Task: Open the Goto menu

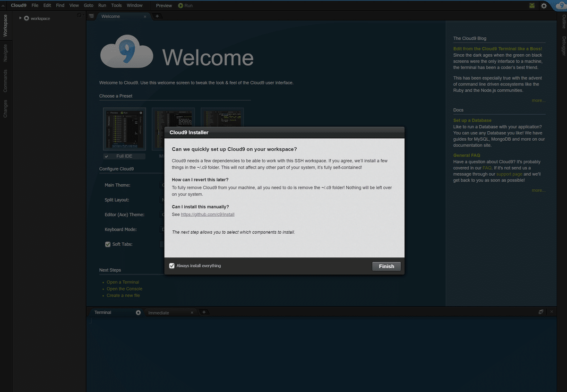Action: click(88, 6)
